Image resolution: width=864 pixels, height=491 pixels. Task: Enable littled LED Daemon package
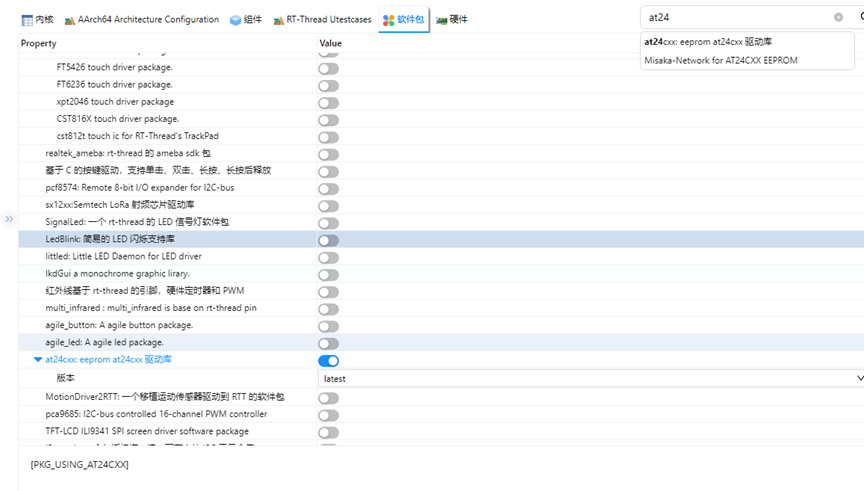(x=328, y=258)
